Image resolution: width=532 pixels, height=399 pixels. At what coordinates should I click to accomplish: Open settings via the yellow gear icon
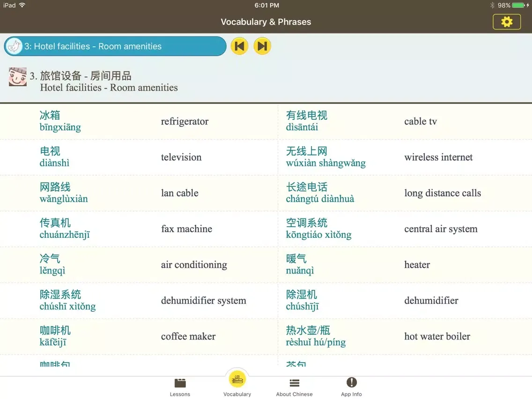point(507,22)
